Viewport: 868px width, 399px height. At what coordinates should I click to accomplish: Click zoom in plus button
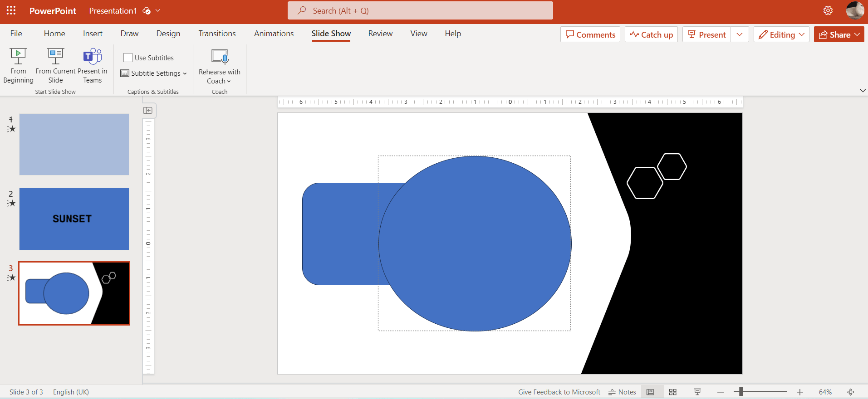(x=800, y=392)
